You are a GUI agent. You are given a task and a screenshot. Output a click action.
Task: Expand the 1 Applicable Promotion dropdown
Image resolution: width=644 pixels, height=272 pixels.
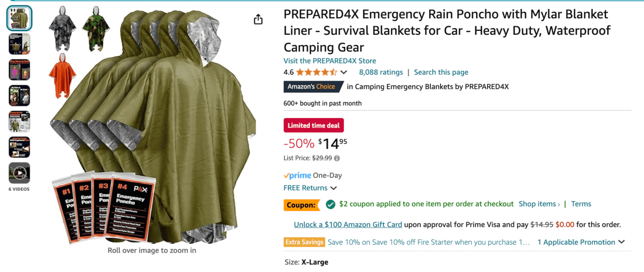(581, 242)
